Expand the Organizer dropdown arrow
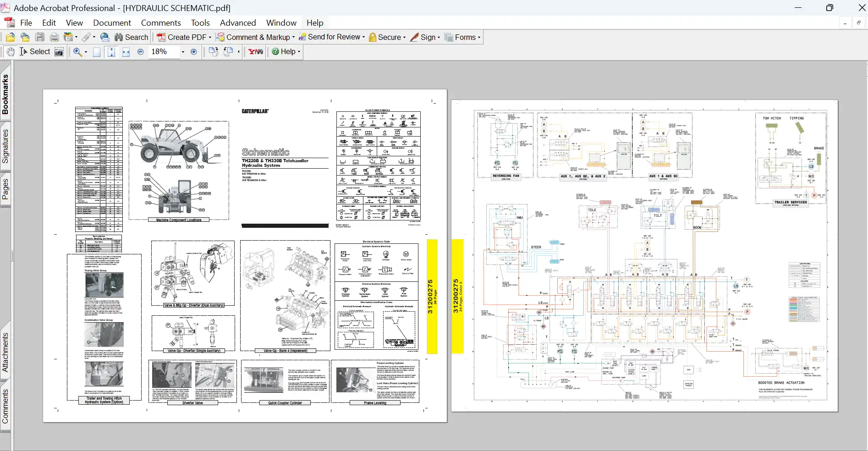Screen dimensions: 868x451 click(76, 38)
